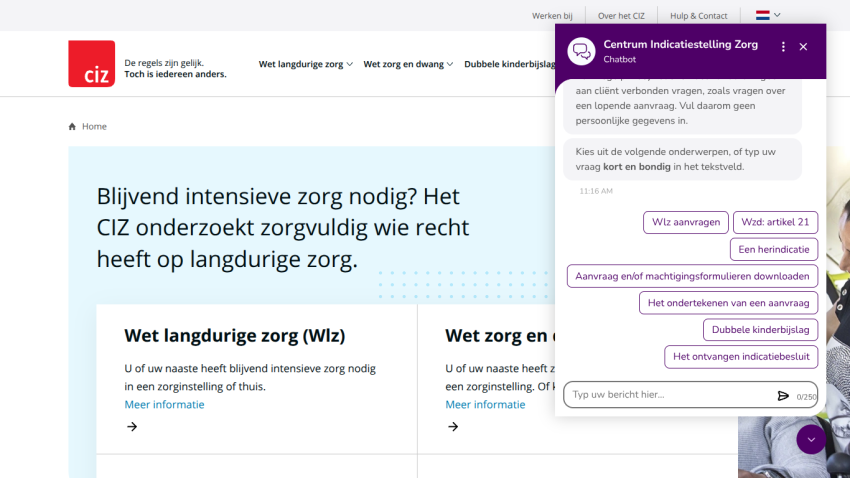Screen dimensions: 850x478
Task: Click Meer informatie under Wet langdurige zorg
Action: [164, 404]
